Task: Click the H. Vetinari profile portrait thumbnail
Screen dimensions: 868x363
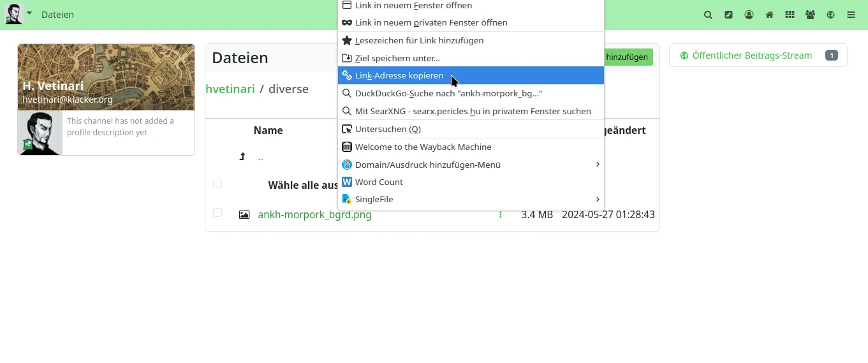Action: point(40,133)
